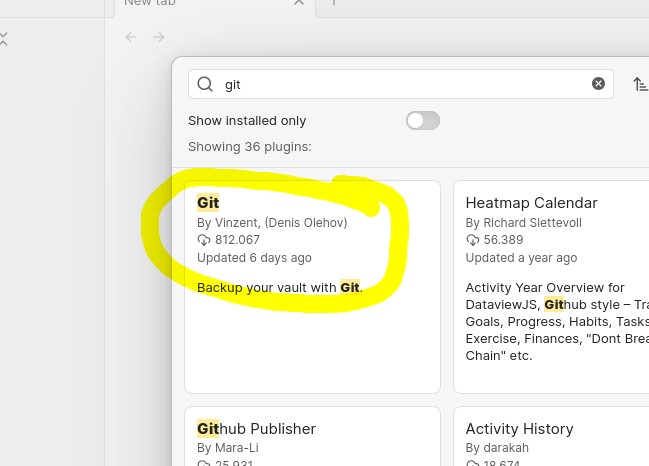Click text Updated 6 days ago

(x=254, y=258)
